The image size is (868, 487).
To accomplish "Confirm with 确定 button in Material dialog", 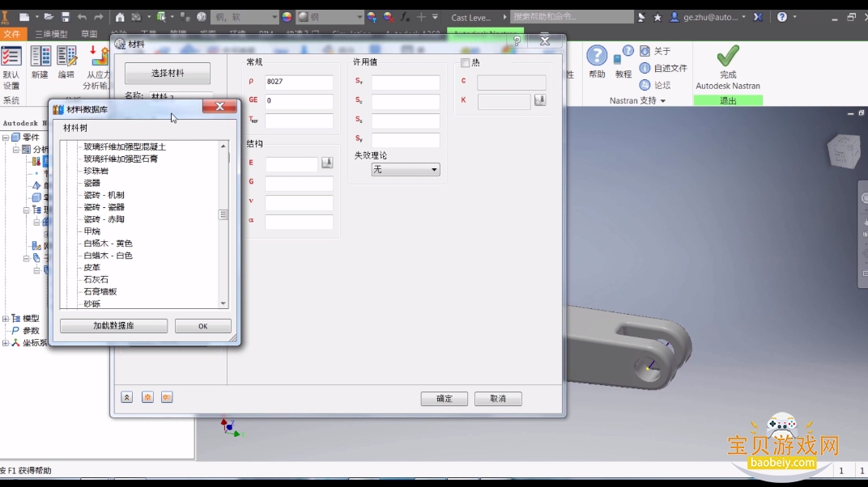I will pyautogui.click(x=444, y=399).
